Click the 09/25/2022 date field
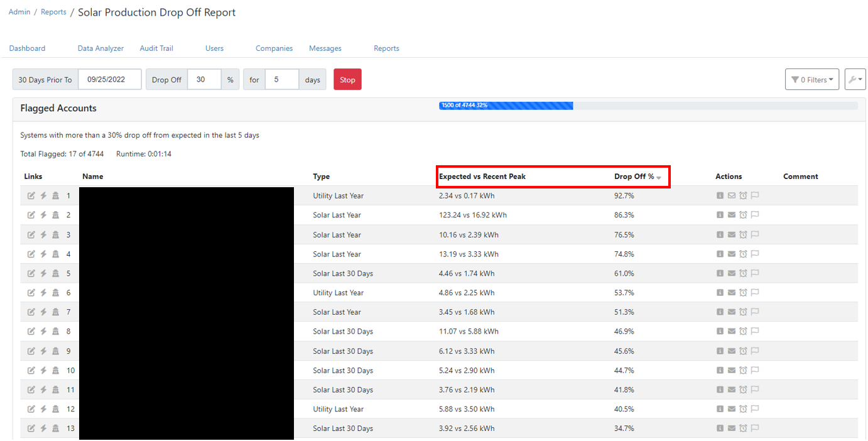868x441 pixels. tap(110, 80)
